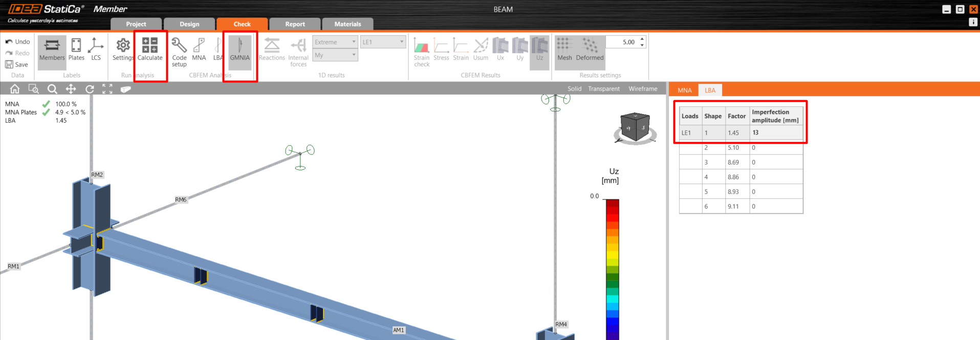The height and width of the screenshot is (340, 980).
Task: Open the analysis Settings gear
Action: tap(123, 50)
